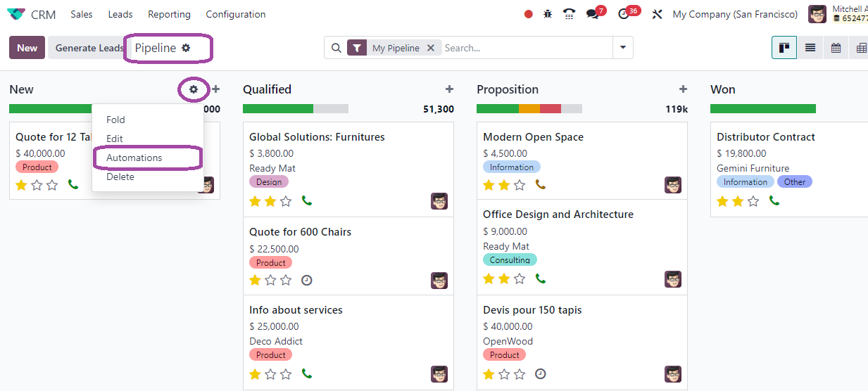This screenshot has width=868, height=391.
Task: Set third priority star on Office Design and Architecture
Action: tap(520, 278)
